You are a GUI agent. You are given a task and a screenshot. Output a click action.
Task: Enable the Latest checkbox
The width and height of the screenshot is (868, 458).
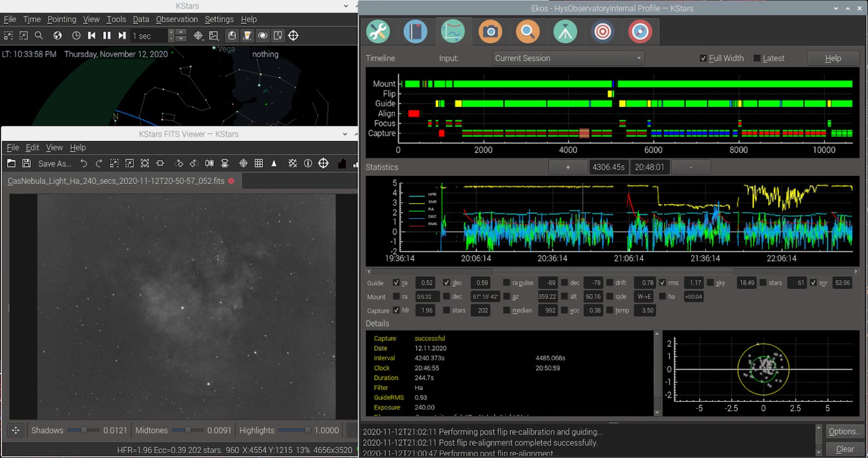coord(757,58)
